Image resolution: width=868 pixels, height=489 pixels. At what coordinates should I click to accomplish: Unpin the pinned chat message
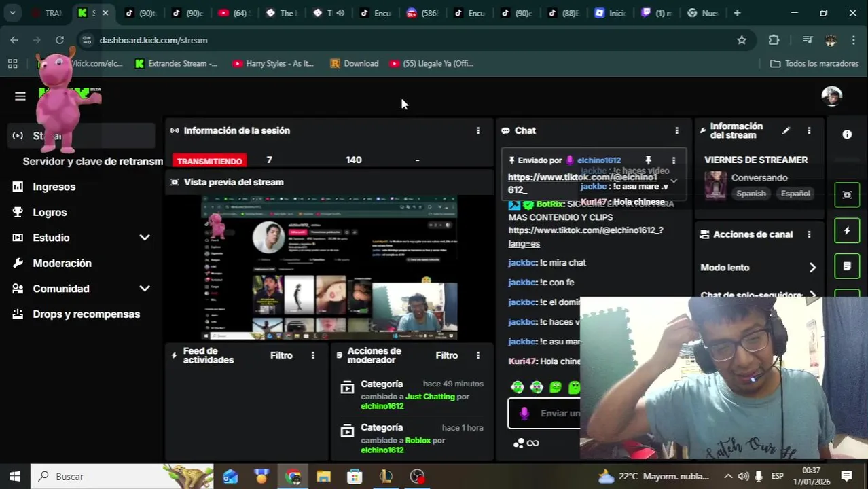coord(648,160)
